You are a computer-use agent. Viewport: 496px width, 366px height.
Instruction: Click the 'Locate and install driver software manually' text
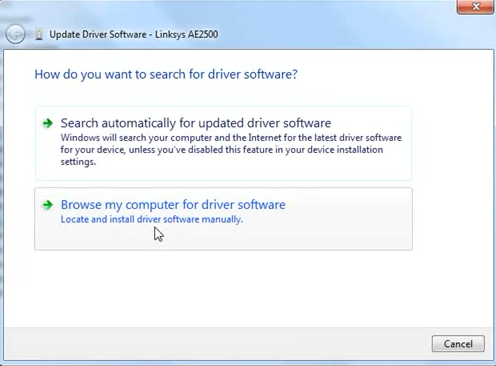pyautogui.click(x=152, y=219)
